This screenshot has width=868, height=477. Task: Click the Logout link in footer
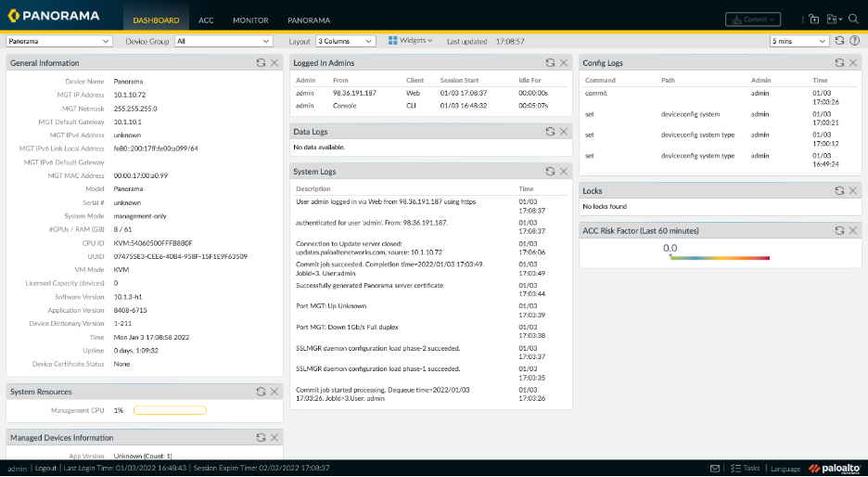(45, 469)
